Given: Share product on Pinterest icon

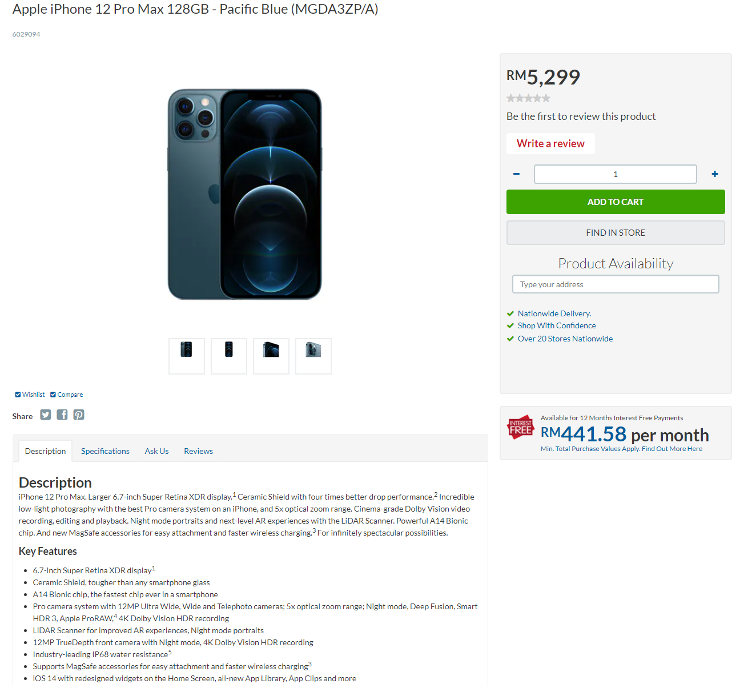Looking at the screenshot, I should 79,415.
